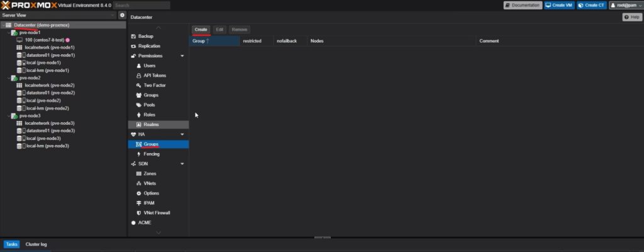
Task: Collapse the Permissions section arrow
Action: click(x=182, y=56)
